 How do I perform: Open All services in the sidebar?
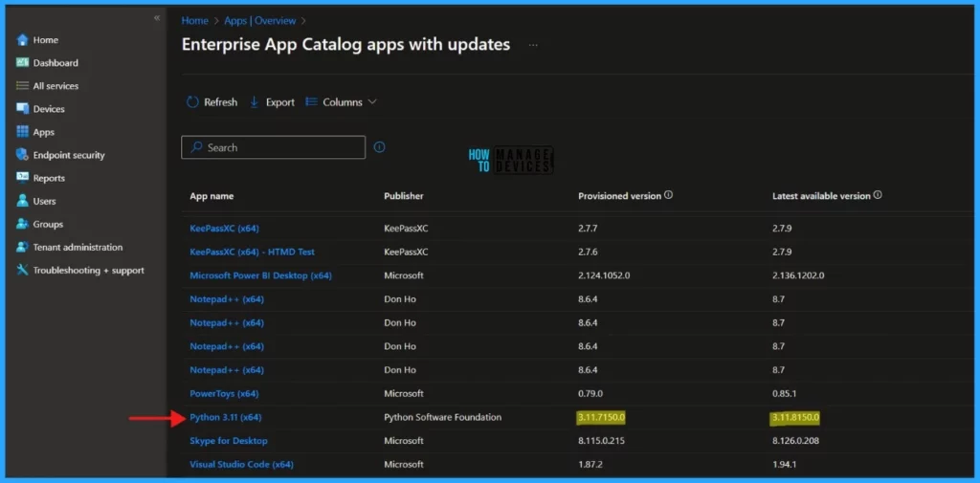point(56,86)
